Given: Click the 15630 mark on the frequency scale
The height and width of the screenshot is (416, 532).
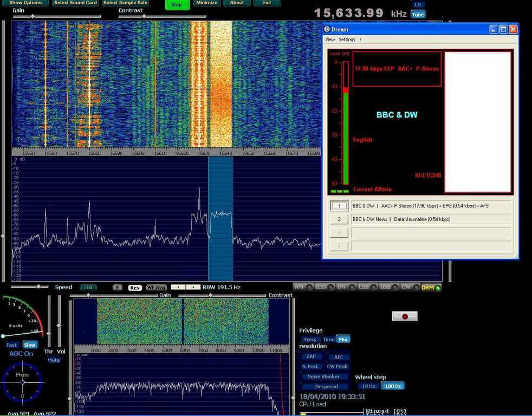Looking at the screenshot, I should pos(204,153).
